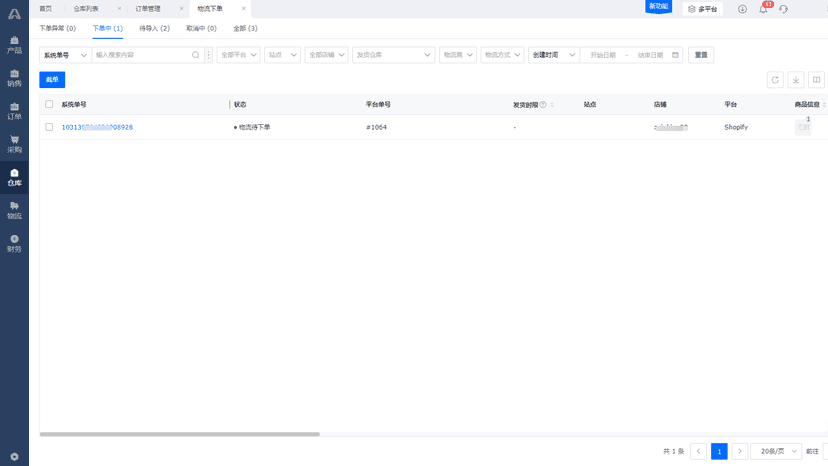Expand the 系统单号 search type dropdown
The height and width of the screenshot is (466, 828).
tap(65, 55)
